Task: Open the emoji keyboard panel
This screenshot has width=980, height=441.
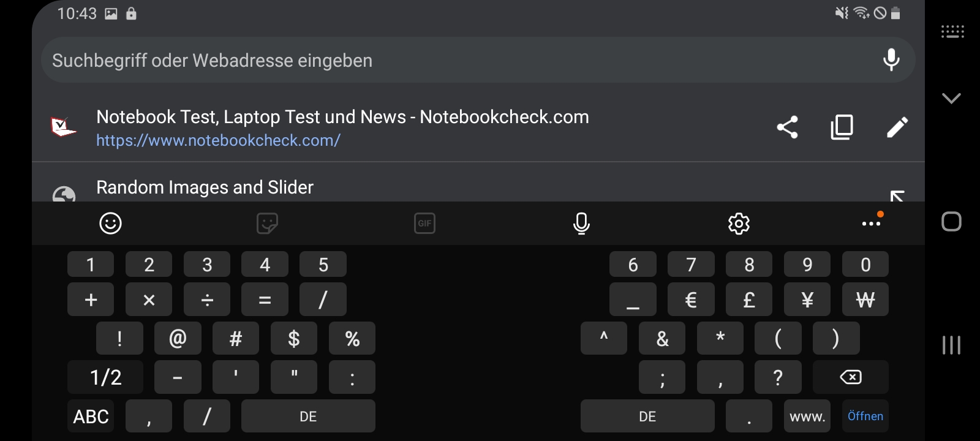Action: [110, 224]
